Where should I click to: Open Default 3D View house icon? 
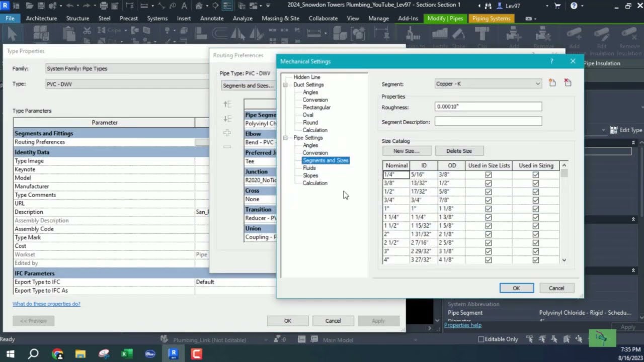[x=200, y=6]
